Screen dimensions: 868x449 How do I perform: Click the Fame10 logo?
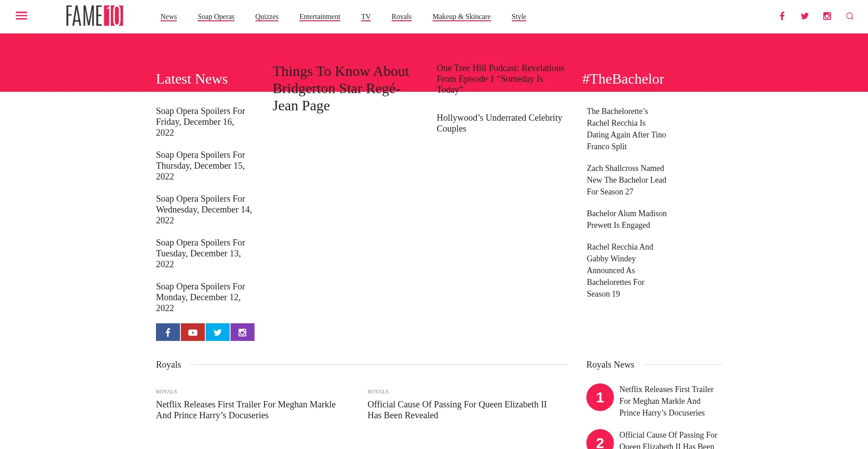point(94,16)
